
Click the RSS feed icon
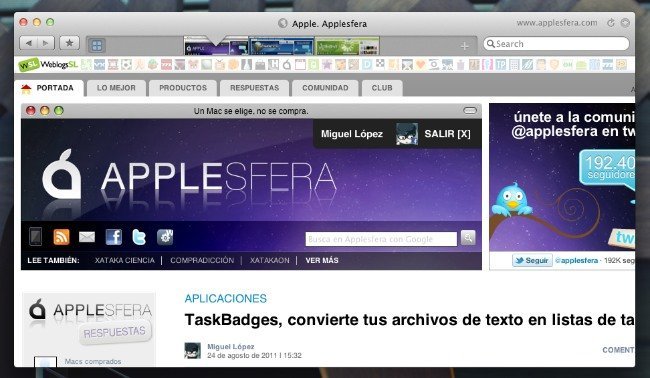click(x=61, y=237)
